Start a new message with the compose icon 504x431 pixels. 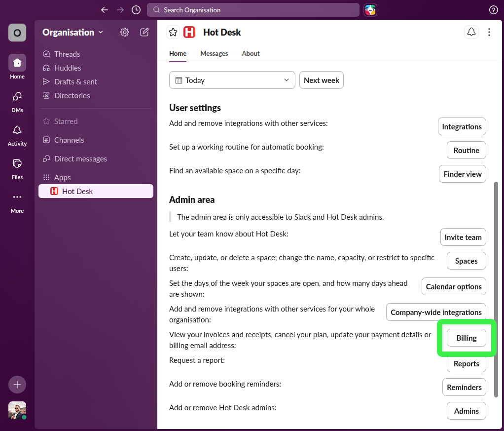click(144, 32)
